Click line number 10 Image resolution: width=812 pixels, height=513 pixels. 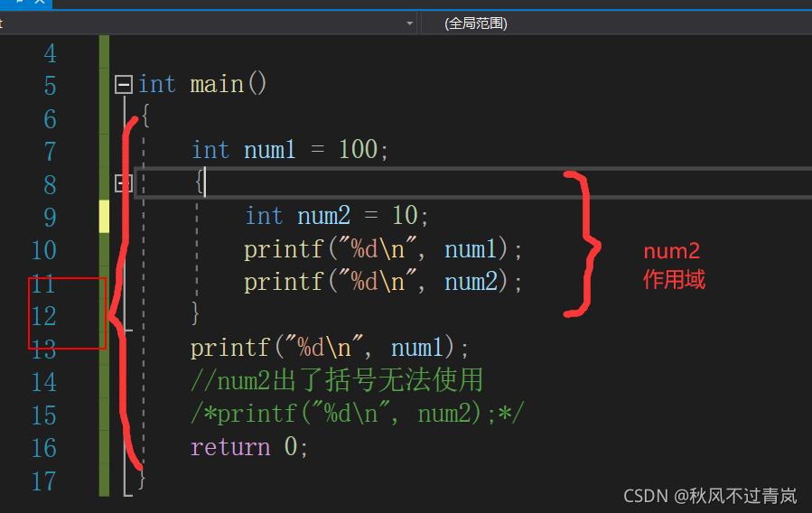click(44, 250)
